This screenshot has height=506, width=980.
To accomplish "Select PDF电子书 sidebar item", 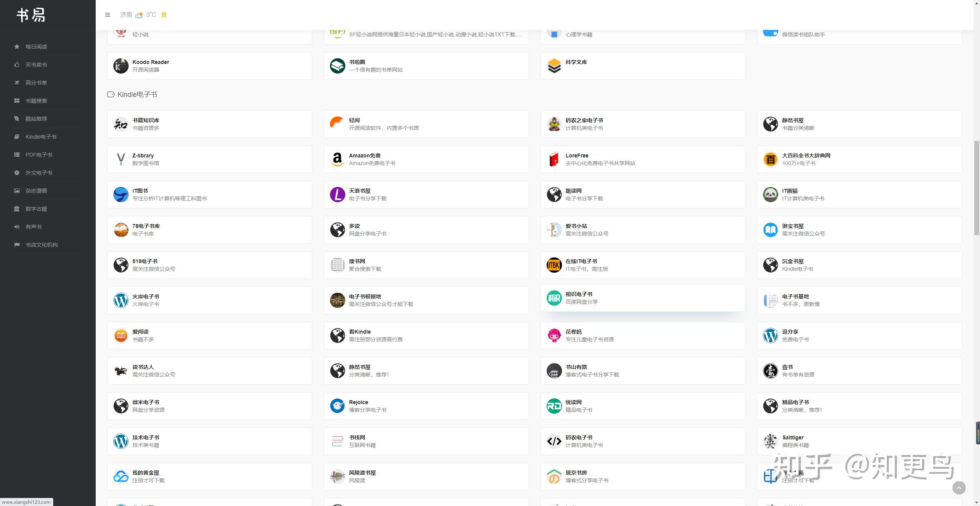I will (39, 155).
